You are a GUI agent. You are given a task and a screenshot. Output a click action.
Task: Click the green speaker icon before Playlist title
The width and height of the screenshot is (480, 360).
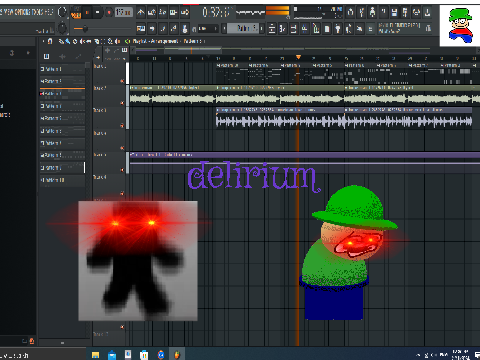[127, 41]
